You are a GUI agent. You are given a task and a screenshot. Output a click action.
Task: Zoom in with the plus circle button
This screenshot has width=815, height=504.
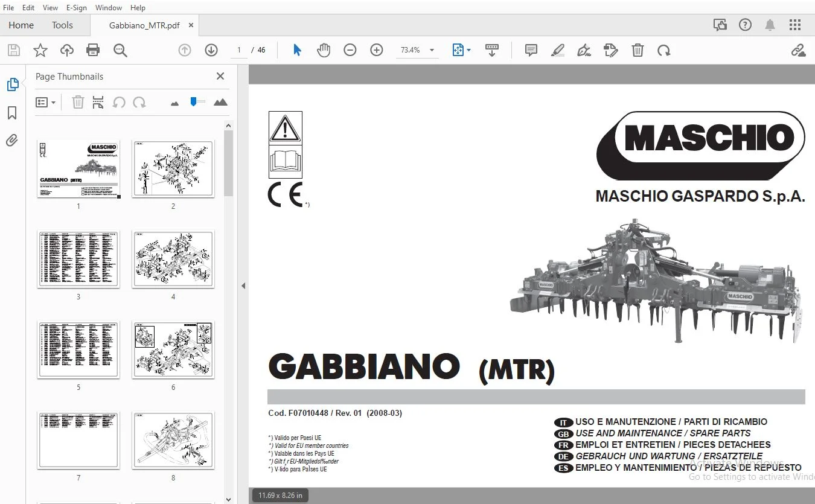pos(377,50)
